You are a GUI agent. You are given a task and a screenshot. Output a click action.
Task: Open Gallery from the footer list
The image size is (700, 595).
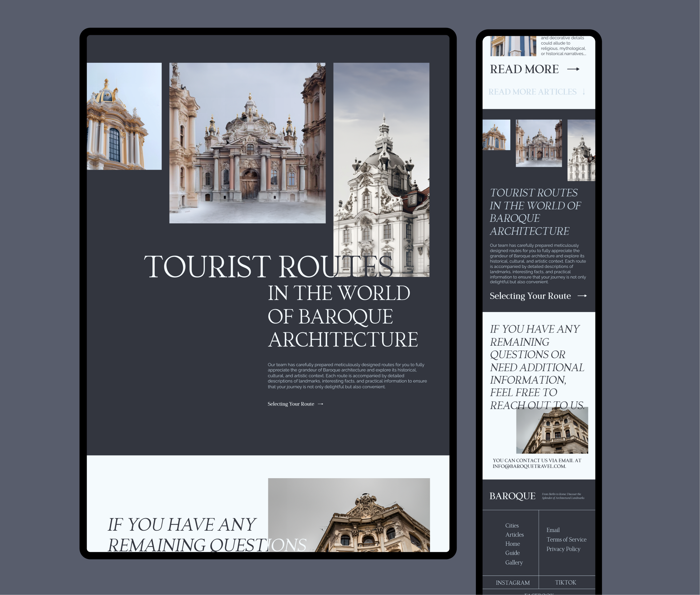(514, 562)
